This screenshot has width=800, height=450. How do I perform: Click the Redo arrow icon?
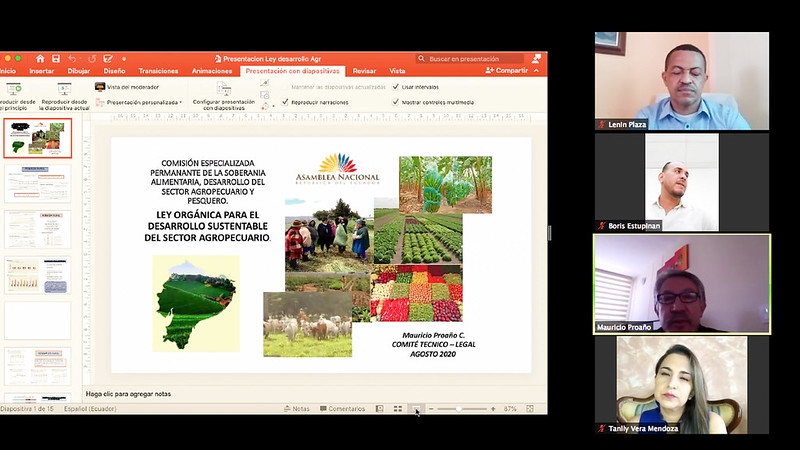pyautogui.click(x=92, y=59)
